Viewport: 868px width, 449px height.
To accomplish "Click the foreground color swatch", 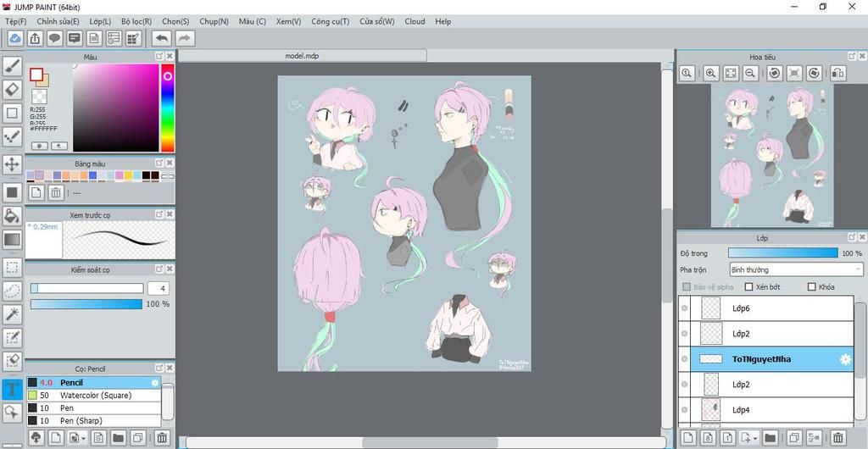I will tap(36, 74).
